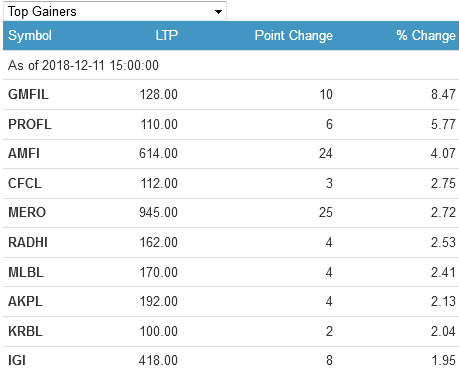The image size is (459, 369).
Task: Open the AKPL symbol
Action: click(25, 301)
